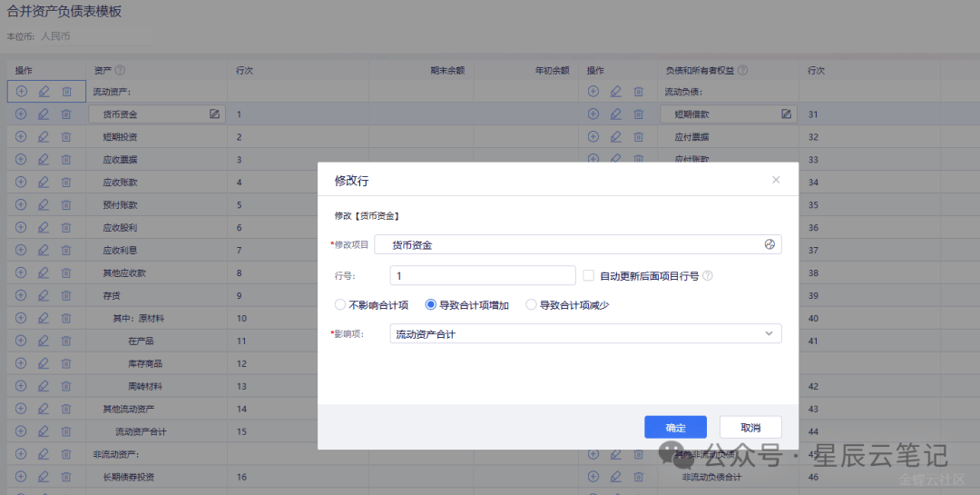The width and height of the screenshot is (980, 495).
Task: Select 不影响合计项 radio option
Action: tap(340, 305)
